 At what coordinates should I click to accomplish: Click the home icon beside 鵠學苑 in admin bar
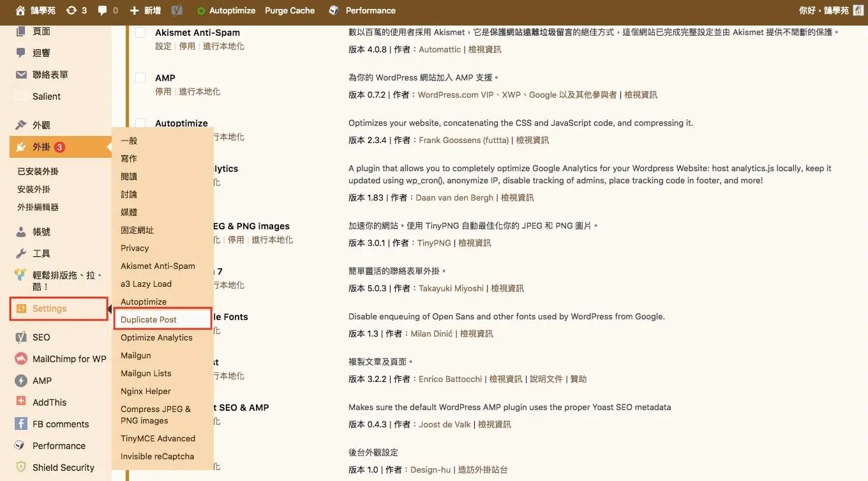coord(20,10)
